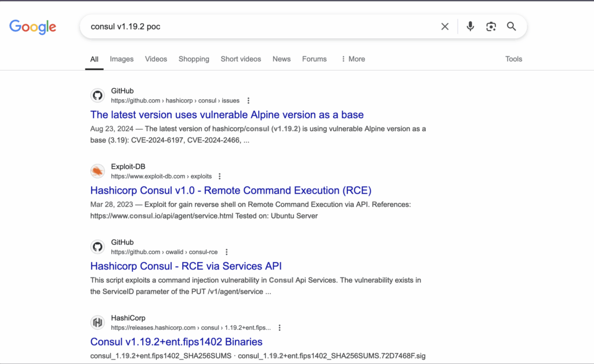Switch to the Videos tab

[156, 59]
